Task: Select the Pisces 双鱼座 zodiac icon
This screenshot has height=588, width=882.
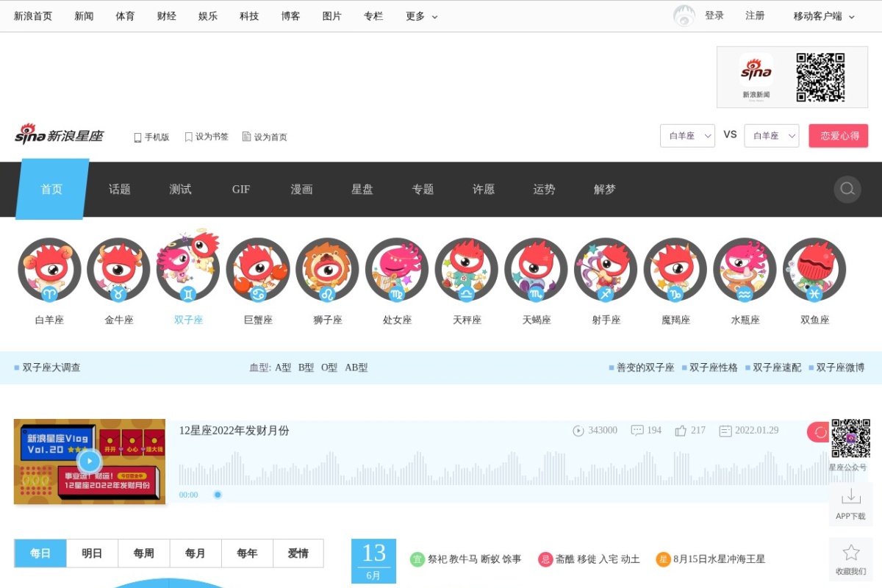Action: click(x=814, y=270)
